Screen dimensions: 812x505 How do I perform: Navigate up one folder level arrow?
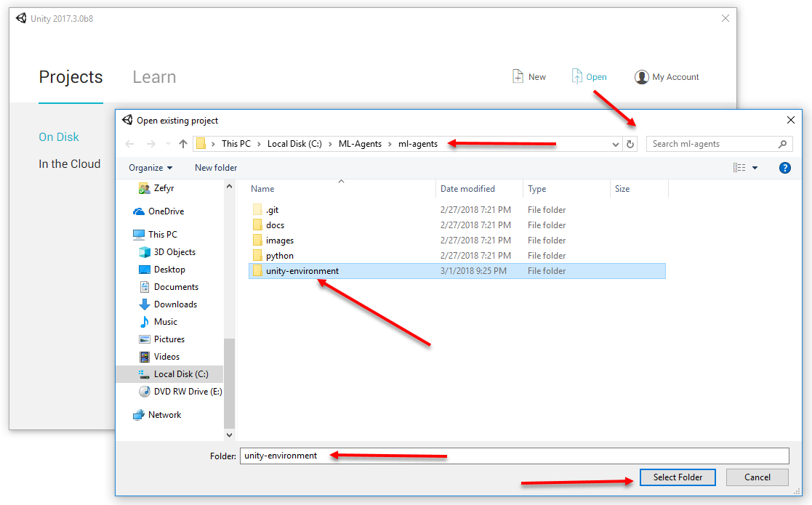coord(183,144)
